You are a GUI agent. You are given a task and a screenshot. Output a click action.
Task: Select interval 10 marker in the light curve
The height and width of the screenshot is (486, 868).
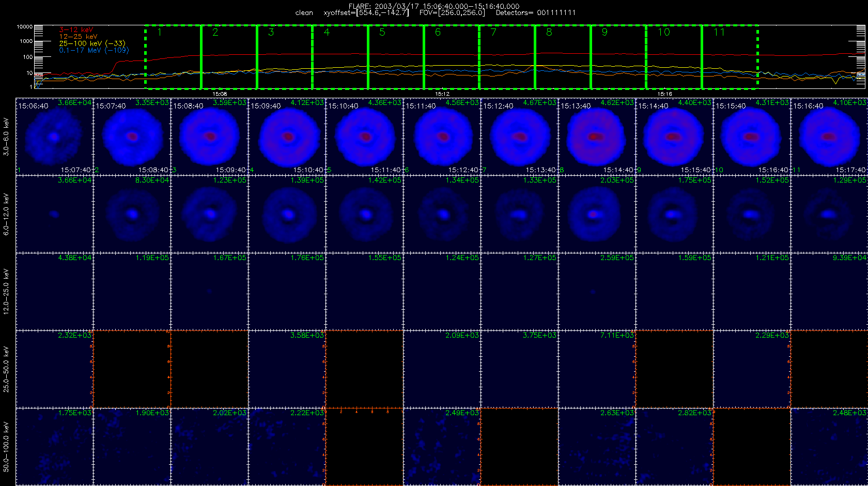tap(664, 33)
